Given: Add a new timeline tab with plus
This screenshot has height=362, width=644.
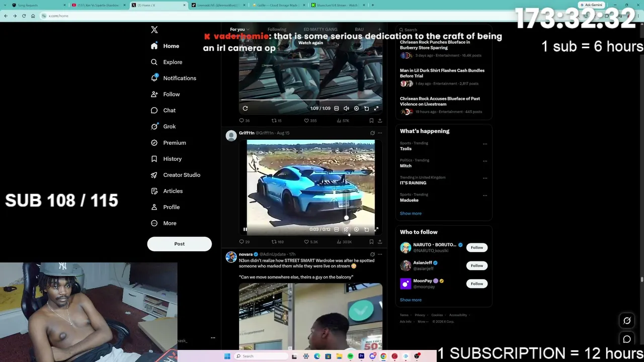Looking at the screenshot, I should pyautogui.click(x=380, y=29).
